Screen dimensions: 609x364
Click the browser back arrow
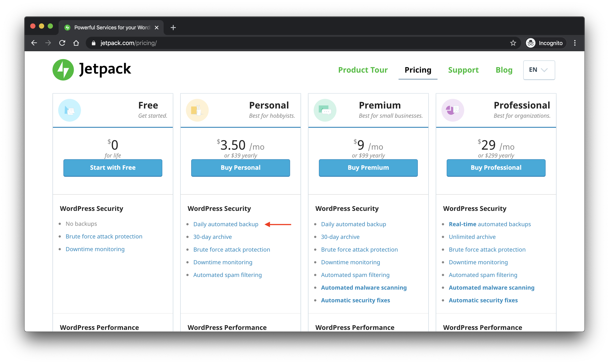(x=34, y=43)
